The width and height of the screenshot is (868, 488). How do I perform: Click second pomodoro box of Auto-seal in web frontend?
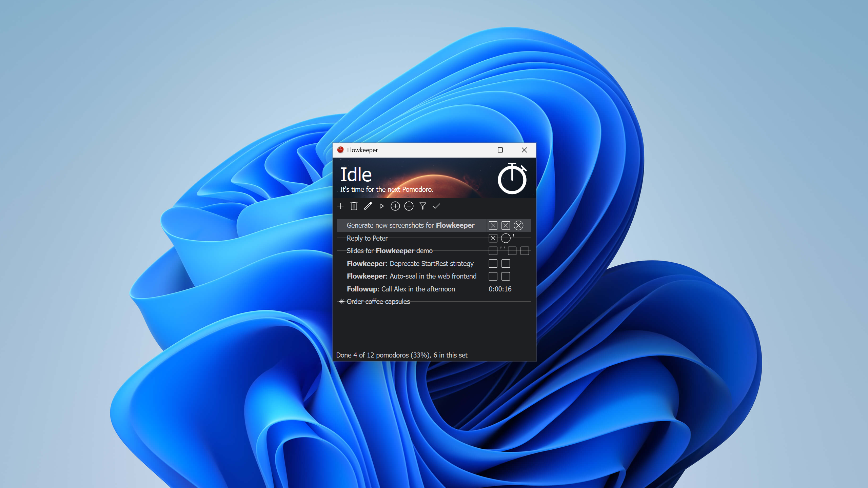pyautogui.click(x=506, y=276)
